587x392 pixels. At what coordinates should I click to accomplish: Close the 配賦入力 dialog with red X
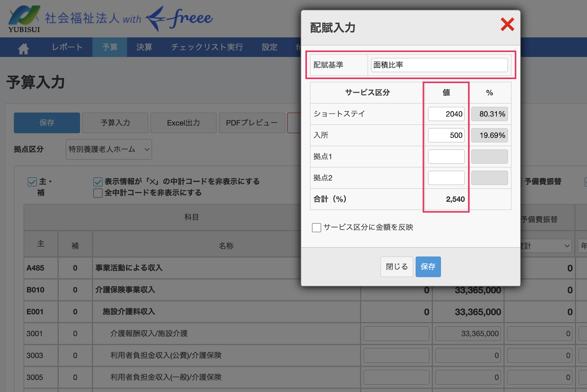(x=507, y=25)
